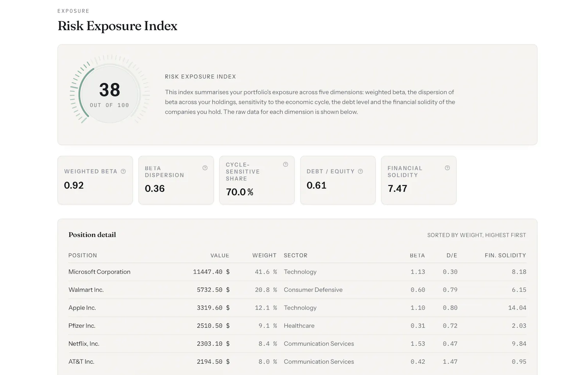Click Pfizer's value 2510.50 $
Image resolution: width=588 pixels, height=375 pixels.
213,326
